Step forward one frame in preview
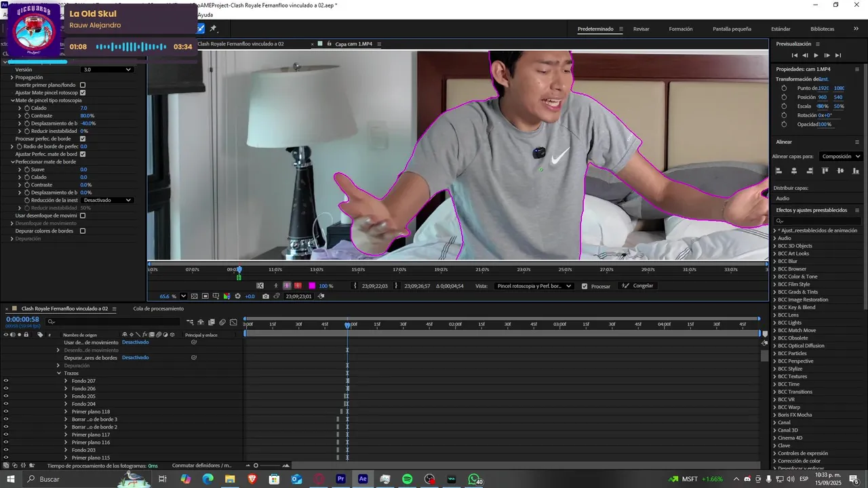868x488 pixels. (827, 56)
